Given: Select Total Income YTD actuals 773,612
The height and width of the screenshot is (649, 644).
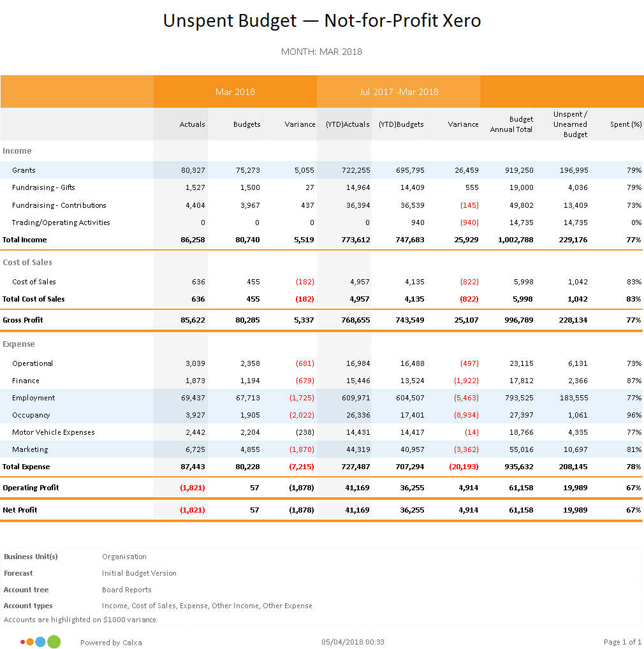Looking at the screenshot, I should 356,240.
